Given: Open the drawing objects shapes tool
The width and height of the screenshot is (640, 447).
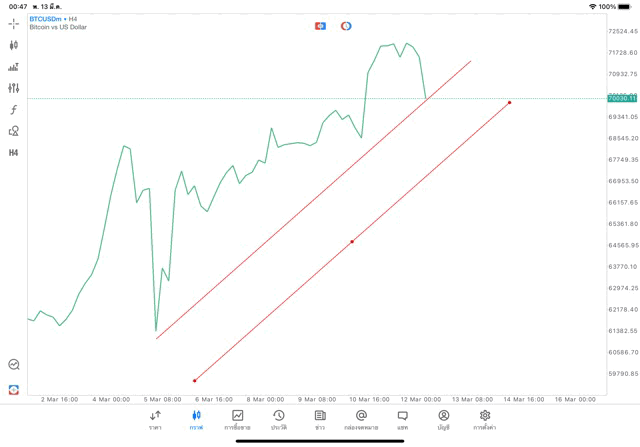Looking at the screenshot, I should [x=14, y=131].
